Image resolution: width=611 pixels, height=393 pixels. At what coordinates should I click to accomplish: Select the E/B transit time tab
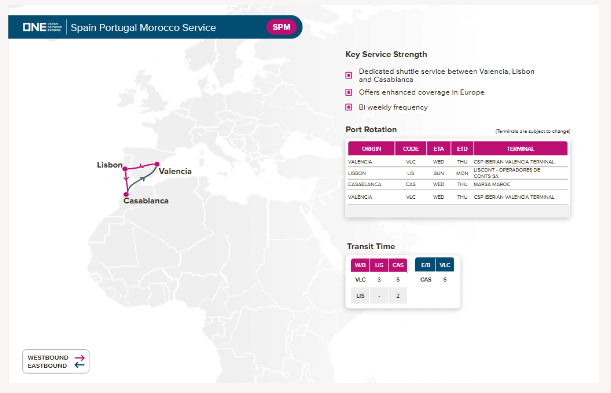coord(425,265)
